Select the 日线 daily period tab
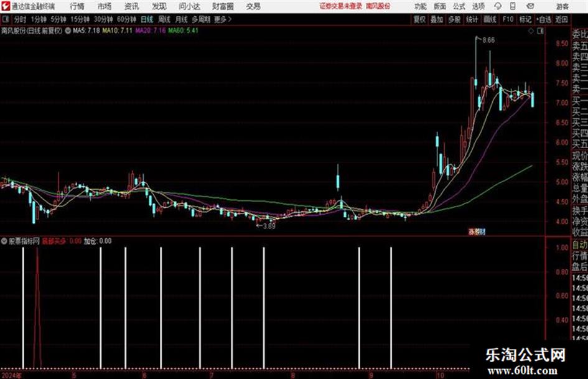 coord(147,19)
